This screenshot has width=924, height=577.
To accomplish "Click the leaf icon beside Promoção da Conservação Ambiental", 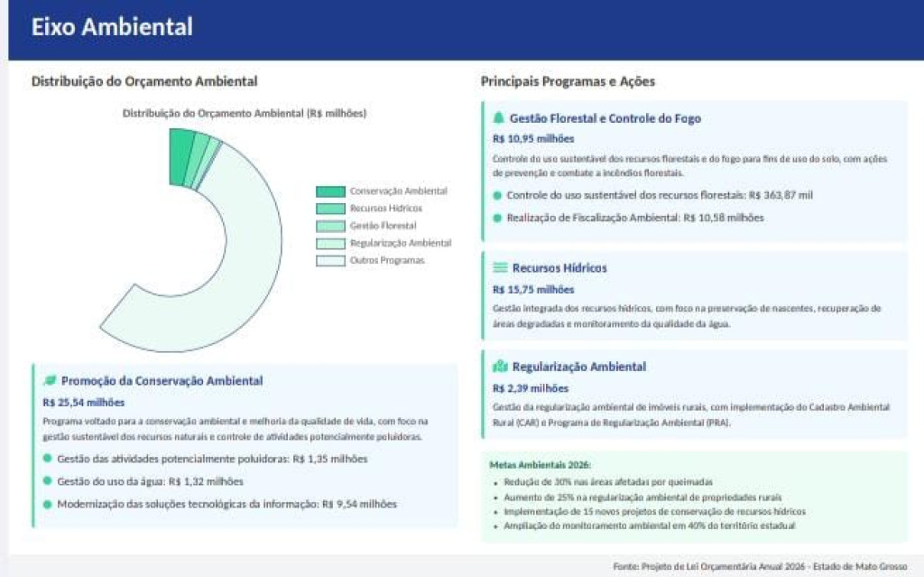I will click(x=50, y=380).
